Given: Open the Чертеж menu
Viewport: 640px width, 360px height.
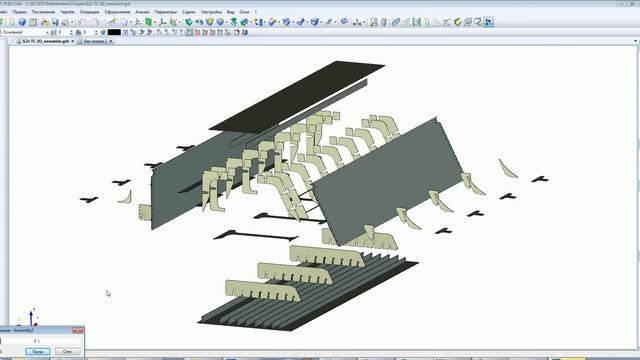Looking at the screenshot, I should point(67,12).
